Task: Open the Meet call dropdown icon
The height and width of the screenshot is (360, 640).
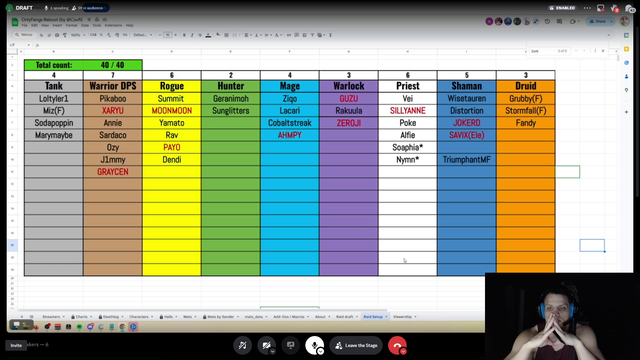Action: click(x=574, y=22)
